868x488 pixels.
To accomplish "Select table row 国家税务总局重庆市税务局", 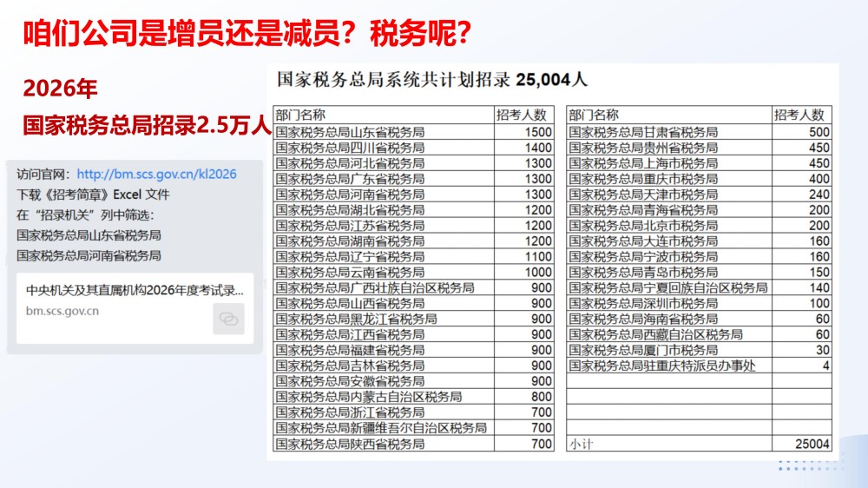I will (x=699, y=178).
